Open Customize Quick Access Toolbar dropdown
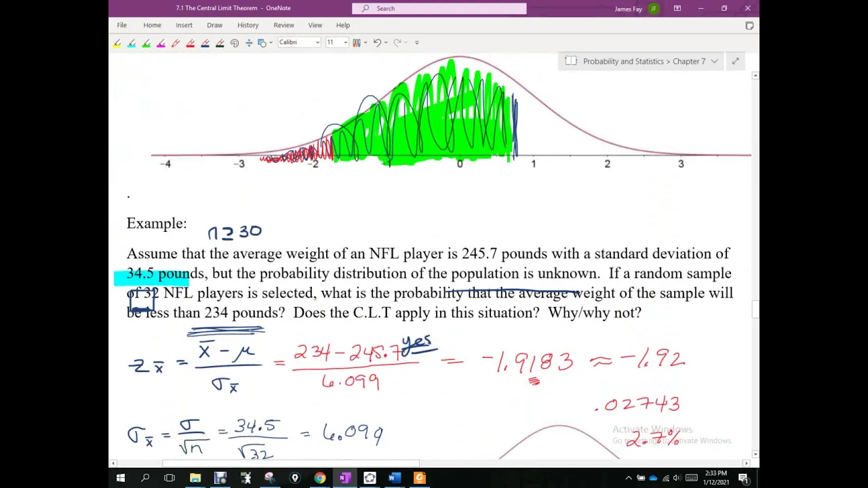Screen dimensions: 868x488 click(416, 43)
